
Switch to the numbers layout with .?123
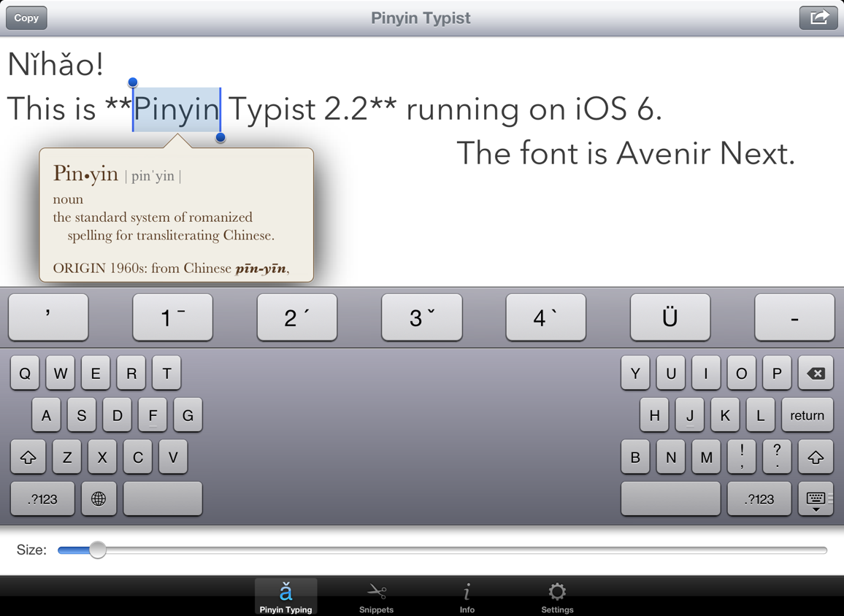[42, 499]
